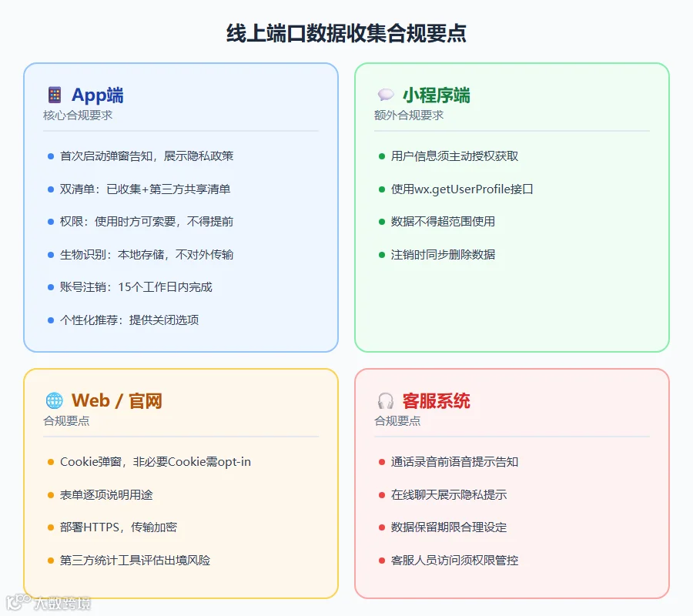Click the 使用wx.getUserProfile接口 item
The image size is (693, 616).
[x=462, y=189]
